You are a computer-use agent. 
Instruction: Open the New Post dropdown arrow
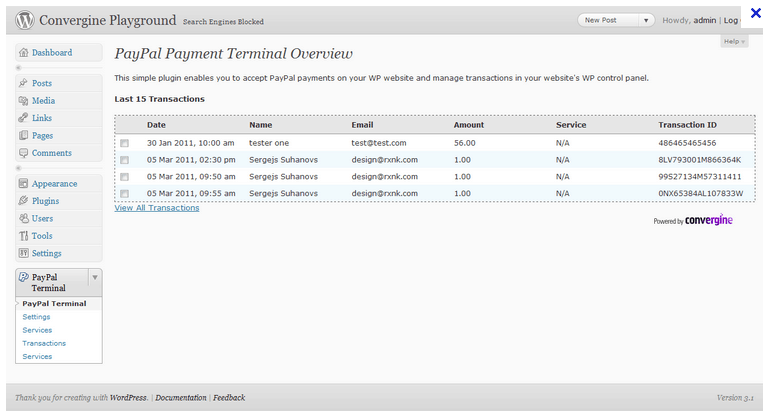[646, 20]
